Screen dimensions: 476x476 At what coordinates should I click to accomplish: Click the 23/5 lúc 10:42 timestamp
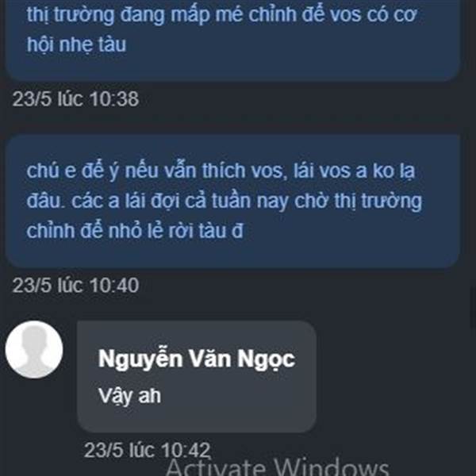coord(147,450)
